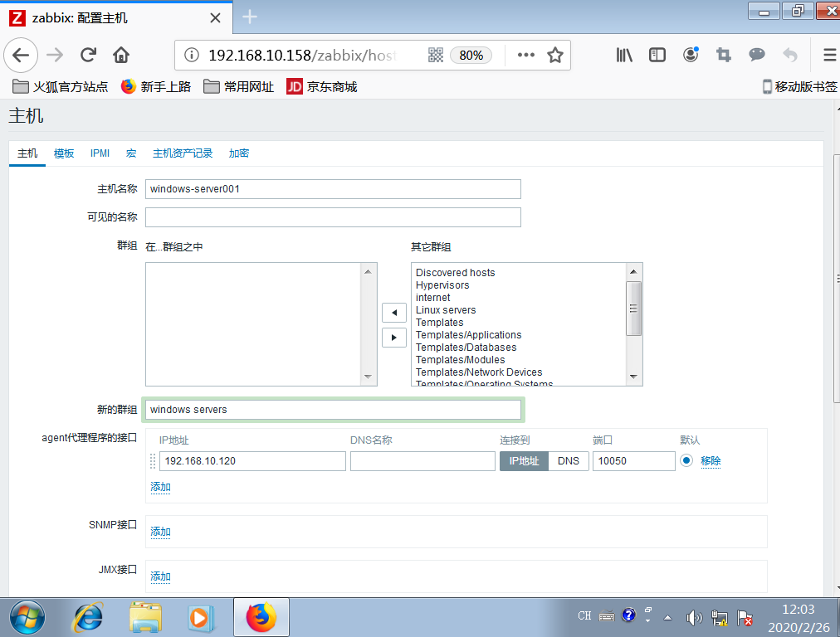Go back to previous page
840x637 pixels.
coord(21,55)
